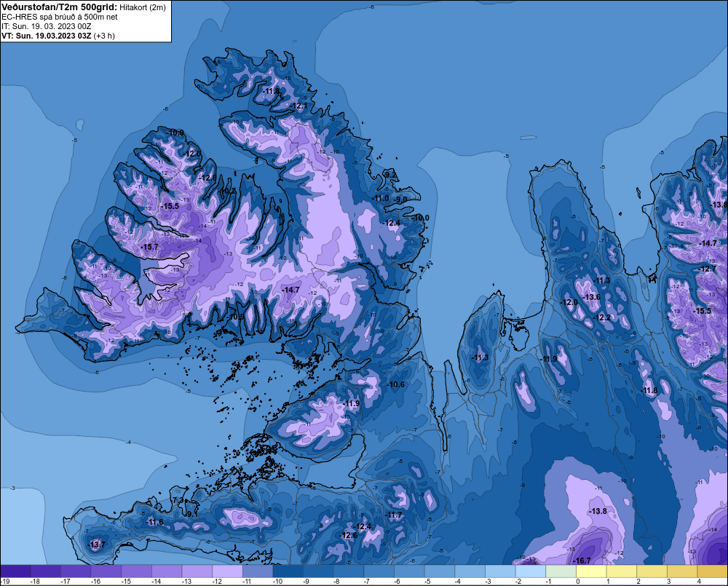Click the 'EC-HRES spá brúuð á 500m net' line
The height and width of the screenshot is (586, 728).
60,17
